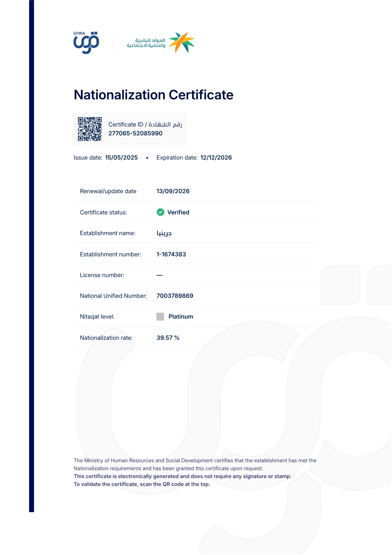Click the Platinum Nitaqat level text
392x555 pixels.
point(181,317)
